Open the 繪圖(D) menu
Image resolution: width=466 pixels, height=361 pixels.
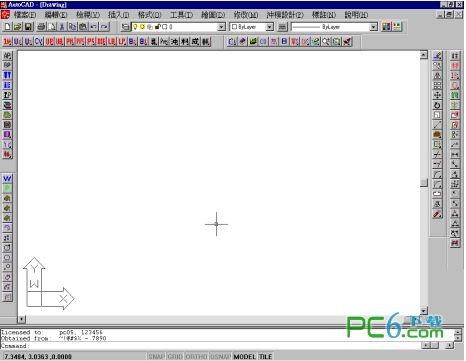pos(213,15)
